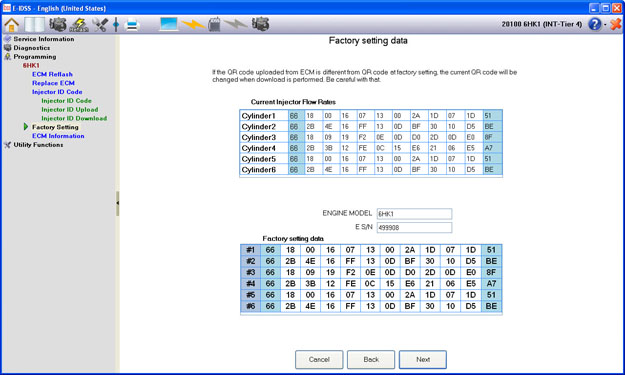Click the #2 row header in factory table
The width and height of the screenshot is (625, 375).
click(x=250, y=261)
